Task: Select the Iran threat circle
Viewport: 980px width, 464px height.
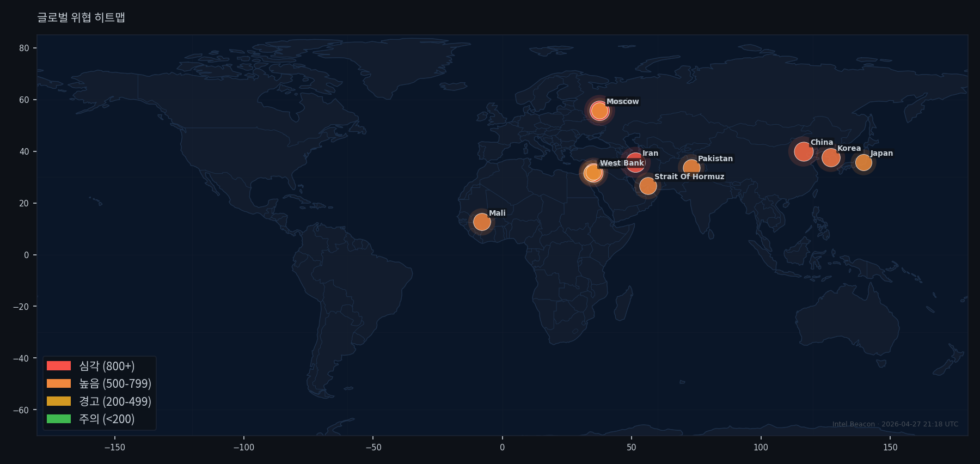Action: [635, 162]
